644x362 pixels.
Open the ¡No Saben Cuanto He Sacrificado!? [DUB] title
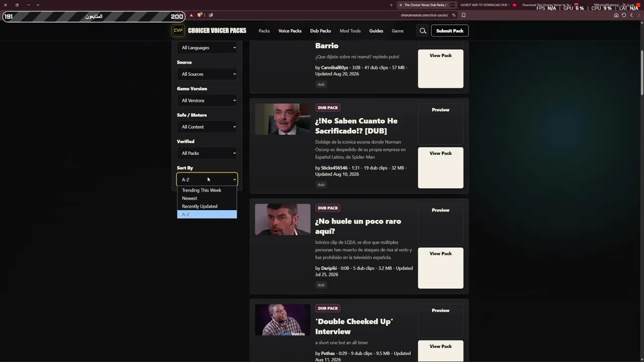356,126
